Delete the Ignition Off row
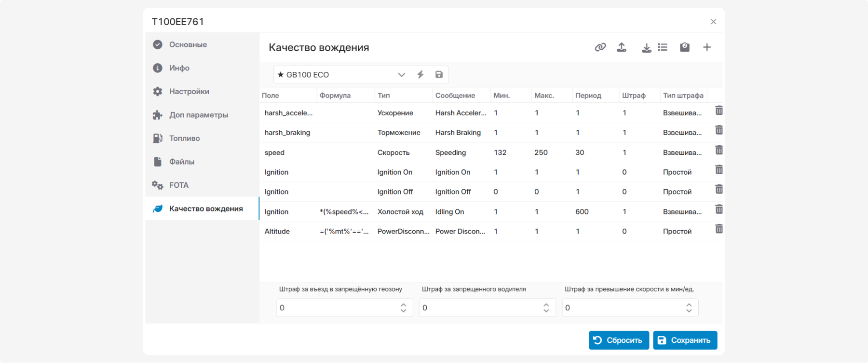 (x=719, y=189)
